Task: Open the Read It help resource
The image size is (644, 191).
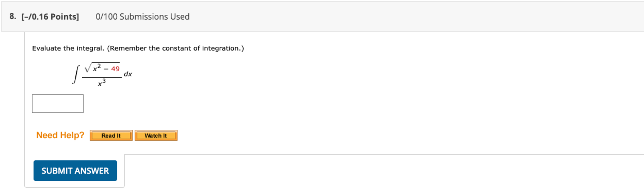Action: (111, 135)
